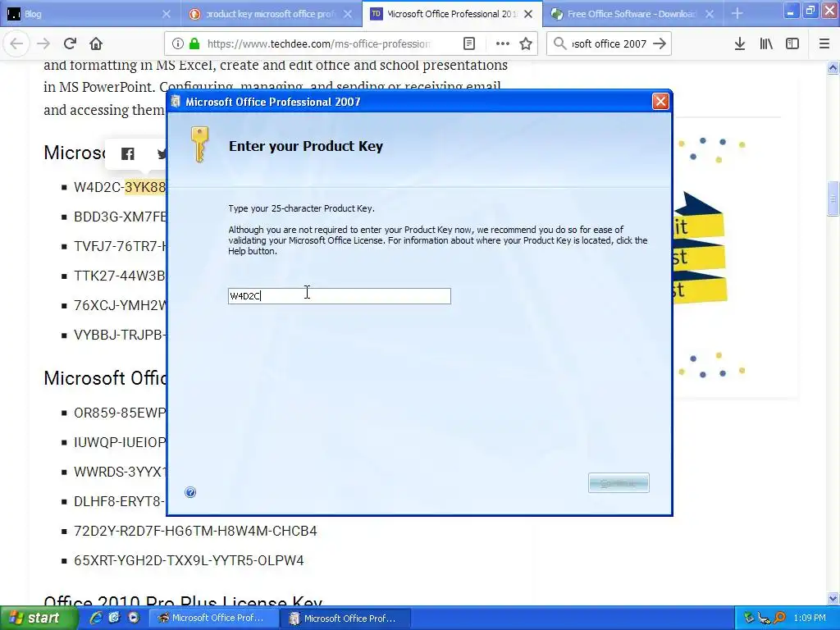Open help with the question mark button
The height and width of the screenshot is (630, 840).
[x=190, y=492]
